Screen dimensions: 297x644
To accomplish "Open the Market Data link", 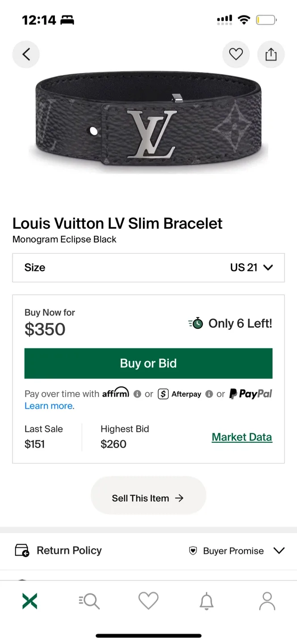I will [x=242, y=437].
